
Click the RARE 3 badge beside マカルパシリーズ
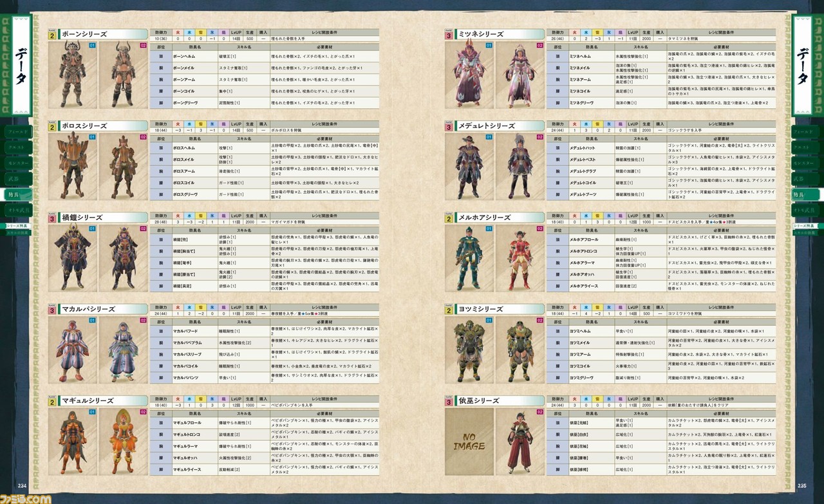click(x=51, y=310)
